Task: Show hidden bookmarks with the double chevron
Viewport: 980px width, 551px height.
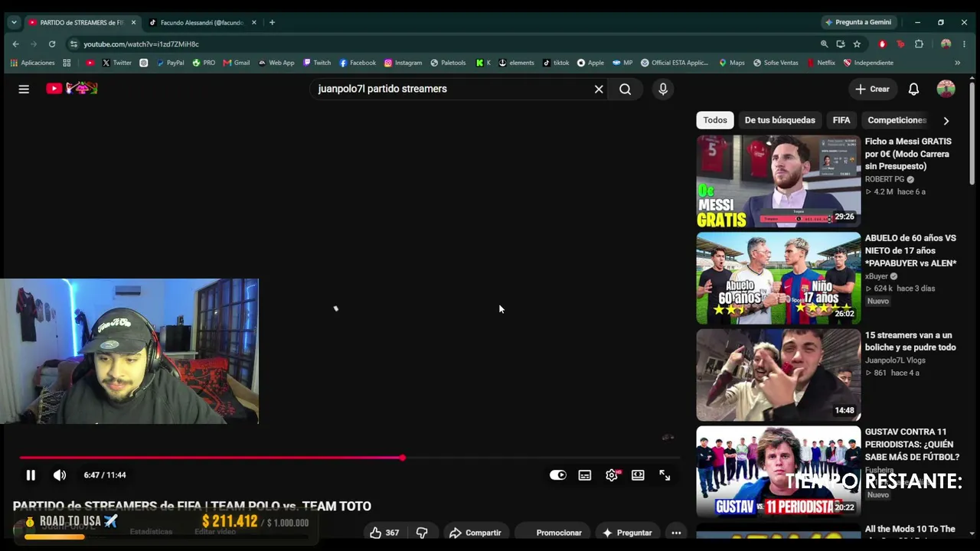Action: coord(957,63)
